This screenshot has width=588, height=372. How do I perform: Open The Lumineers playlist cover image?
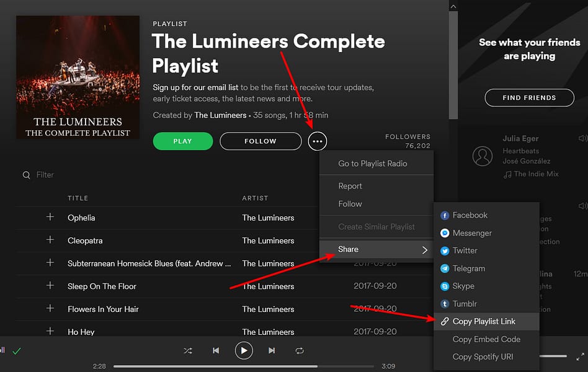(x=78, y=77)
